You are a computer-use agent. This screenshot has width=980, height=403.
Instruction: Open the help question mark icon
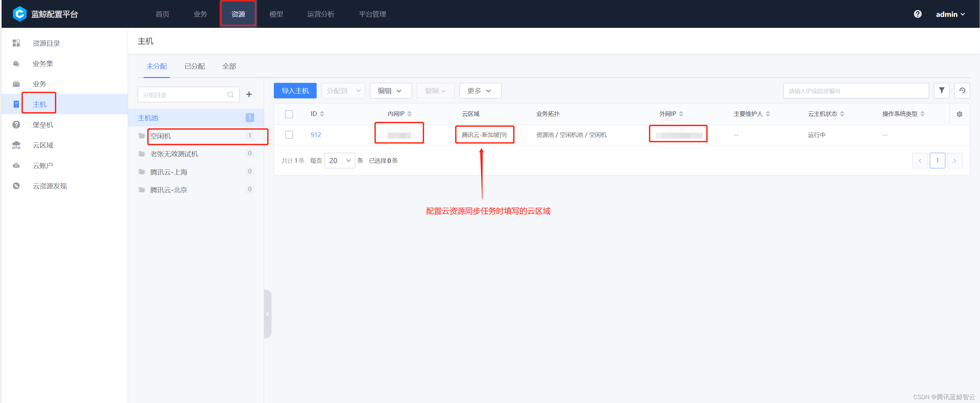(917, 14)
